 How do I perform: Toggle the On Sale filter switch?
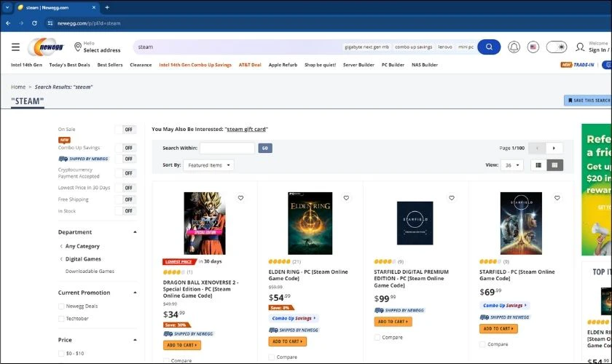[x=125, y=130]
